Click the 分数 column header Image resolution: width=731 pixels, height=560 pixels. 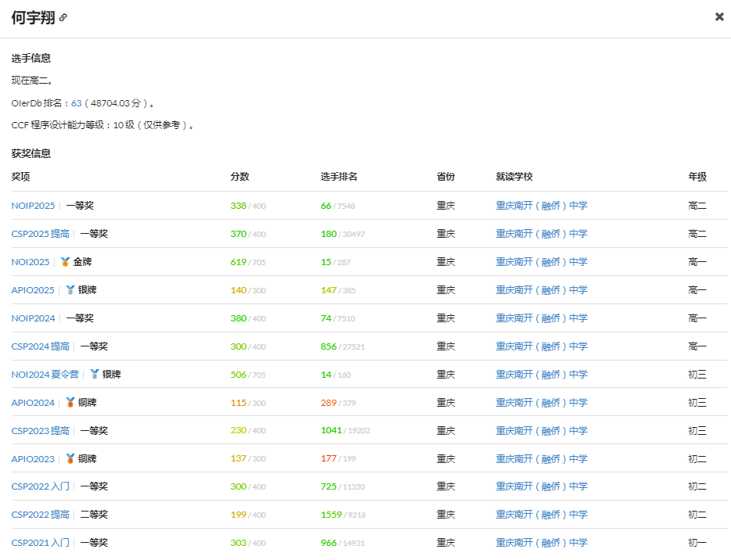click(x=239, y=177)
